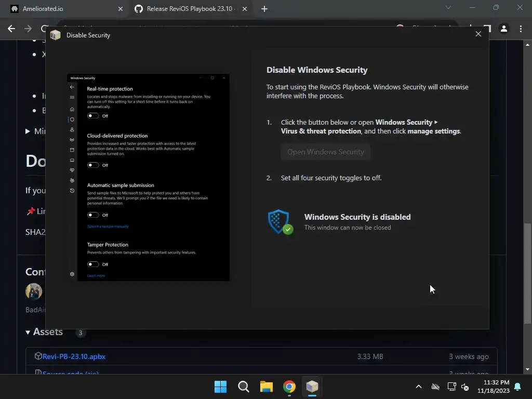Click muted volume tray icon

(465, 387)
